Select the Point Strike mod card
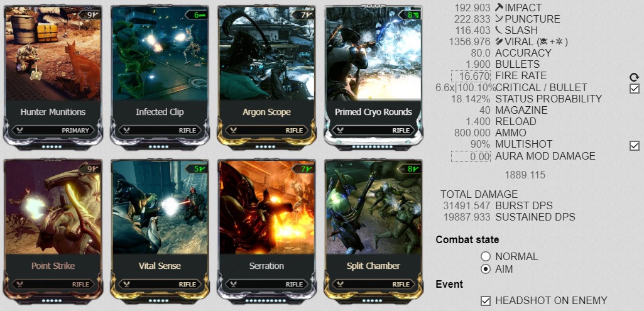Viewport: 644px width, 311px height. (x=53, y=230)
